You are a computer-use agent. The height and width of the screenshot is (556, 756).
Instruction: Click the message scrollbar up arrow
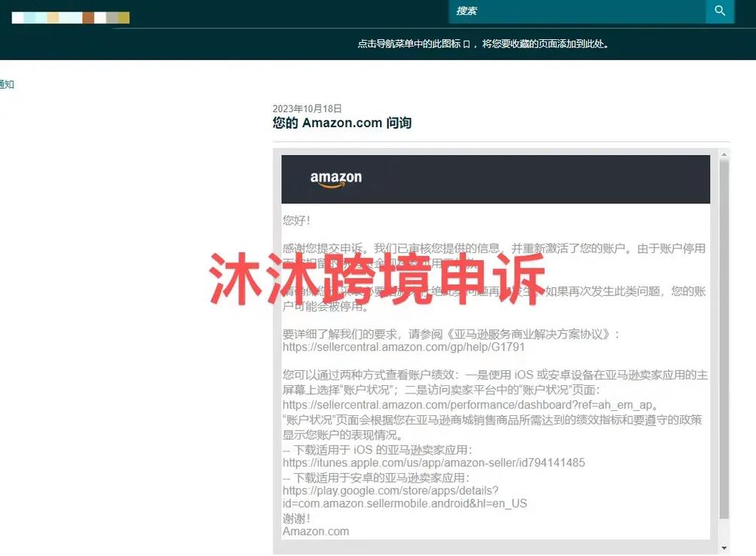coord(724,155)
